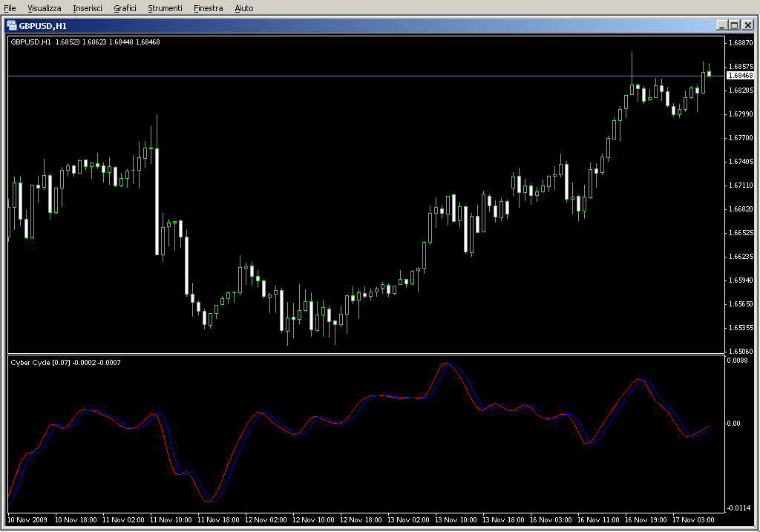Click the 10 Nov 2009 time label
Screen dimensions: 760x532
(x=27, y=520)
